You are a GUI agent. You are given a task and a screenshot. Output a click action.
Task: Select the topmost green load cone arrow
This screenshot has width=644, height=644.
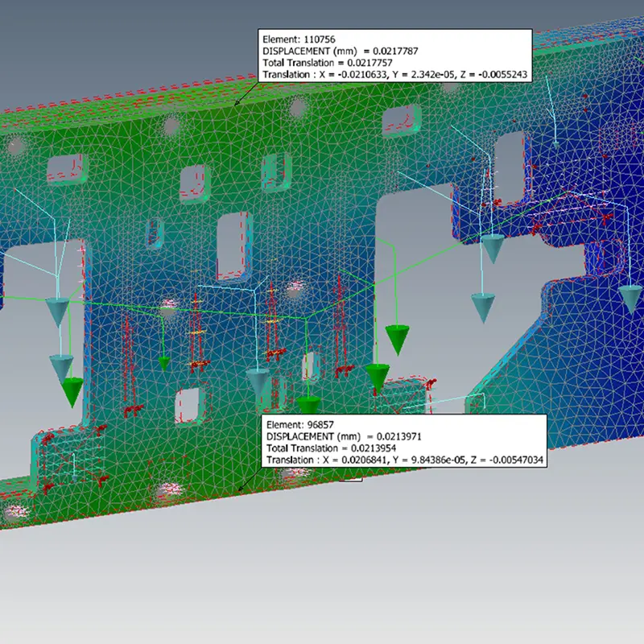click(x=395, y=338)
